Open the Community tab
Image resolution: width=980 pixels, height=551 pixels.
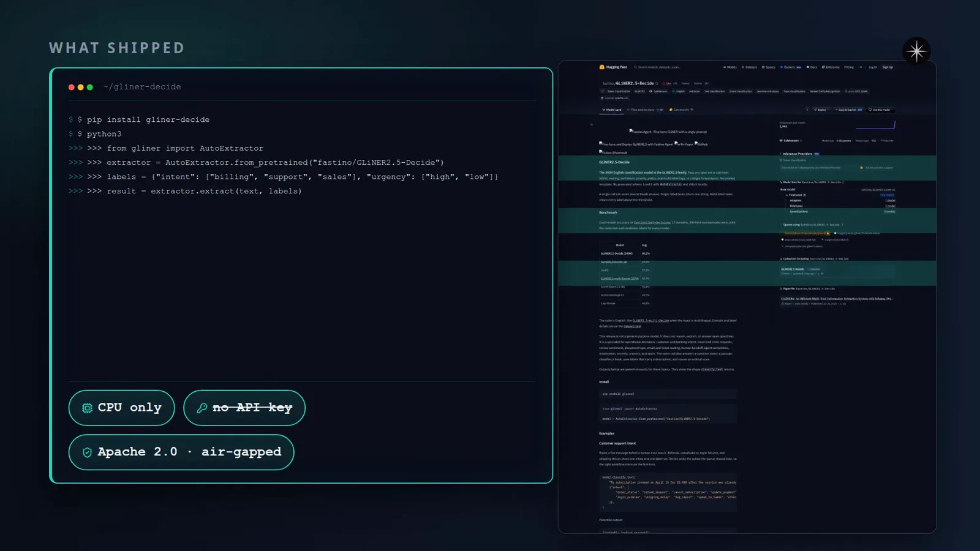(x=681, y=110)
